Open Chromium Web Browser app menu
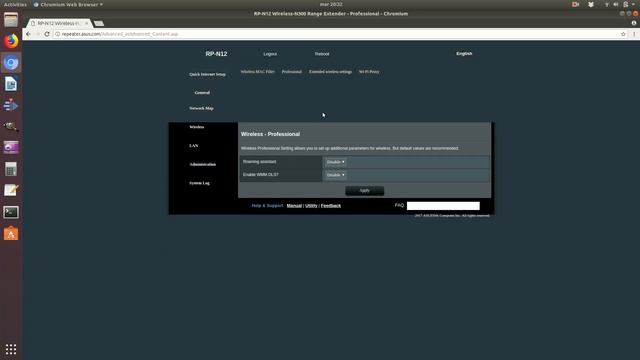 click(x=68, y=4)
